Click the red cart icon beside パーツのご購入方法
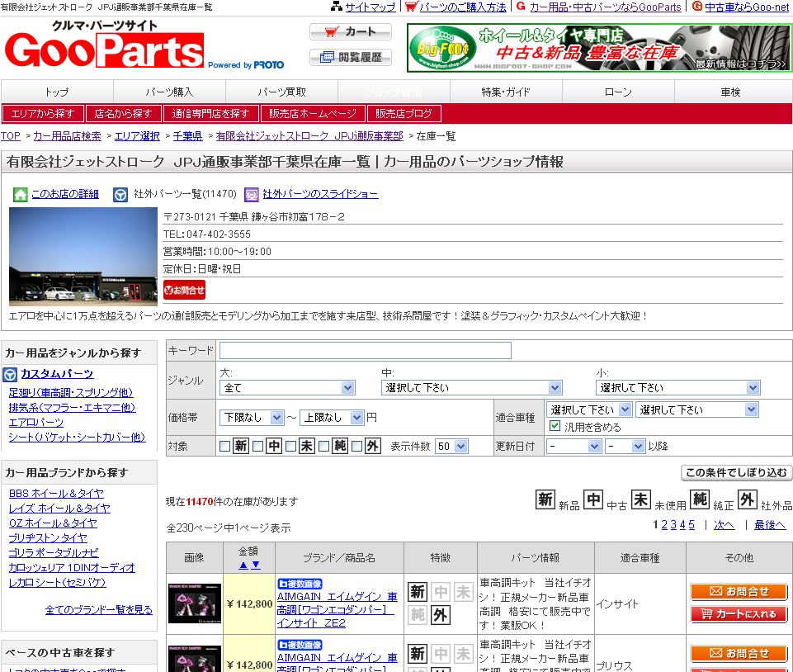 411,6
